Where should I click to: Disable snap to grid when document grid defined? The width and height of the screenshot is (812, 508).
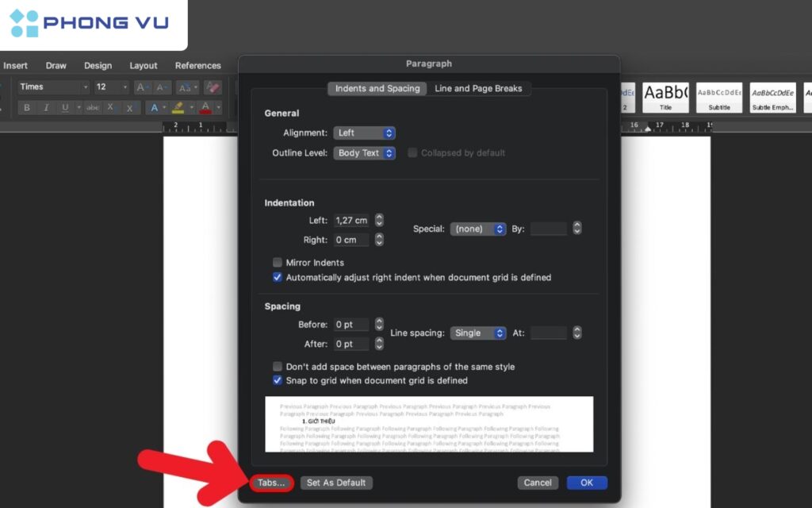(278, 380)
